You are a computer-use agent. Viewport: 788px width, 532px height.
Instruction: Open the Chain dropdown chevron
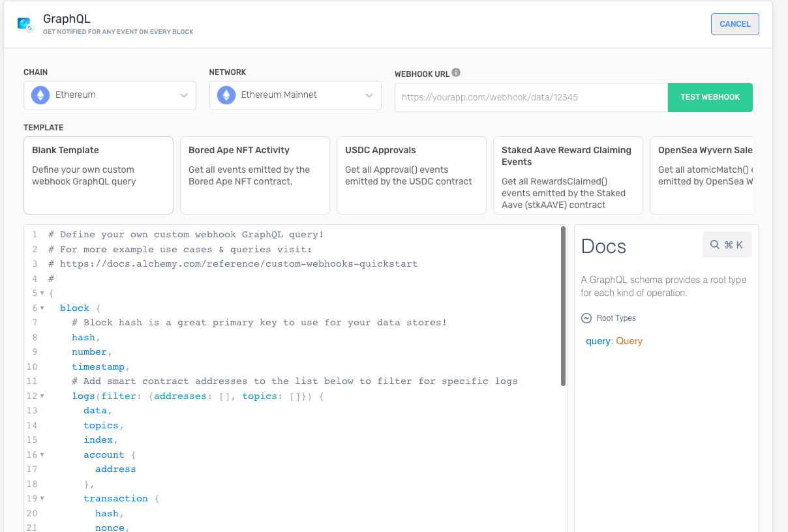(184, 95)
